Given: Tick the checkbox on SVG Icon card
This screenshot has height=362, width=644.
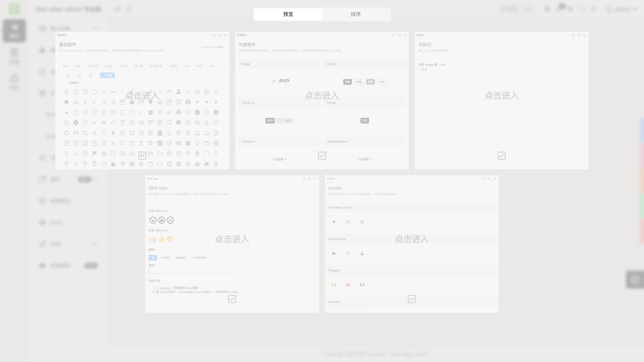Looking at the screenshot, I should [x=232, y=299].
